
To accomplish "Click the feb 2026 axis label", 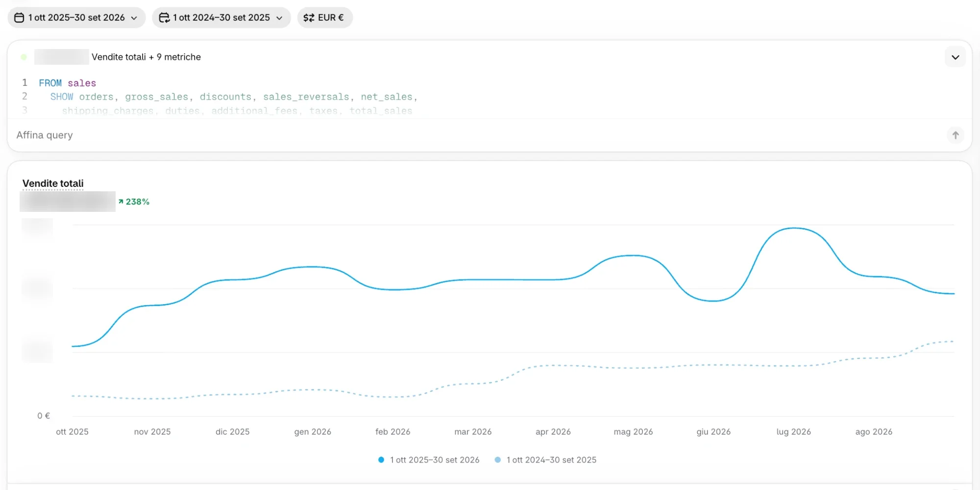I will click(392, 432).
